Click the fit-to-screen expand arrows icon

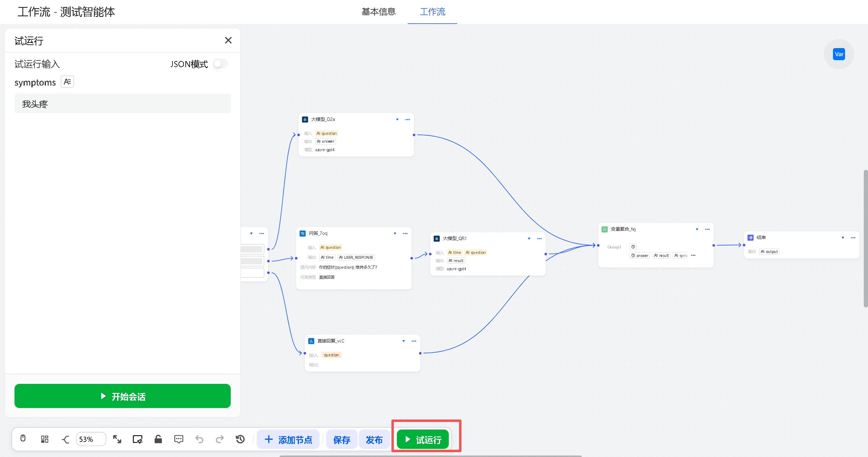(117, 439)
